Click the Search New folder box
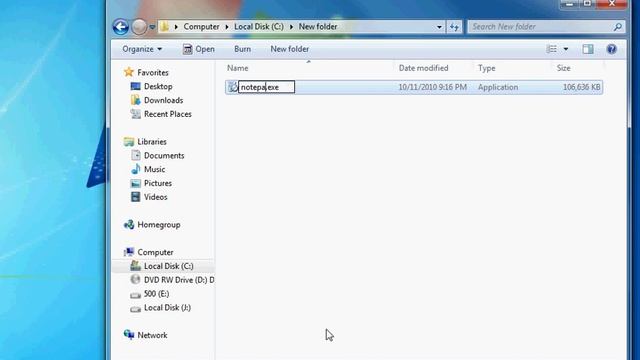640x360 pixels. pos(546,27)
